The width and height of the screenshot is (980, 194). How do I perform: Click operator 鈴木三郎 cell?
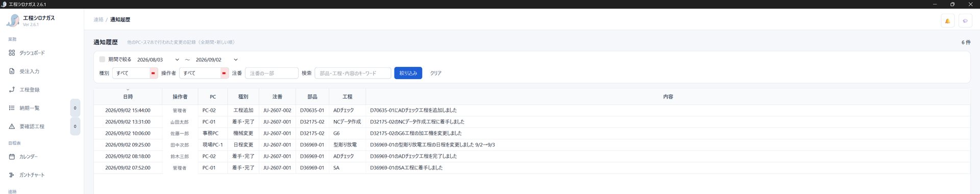click(x=180, y=156)
